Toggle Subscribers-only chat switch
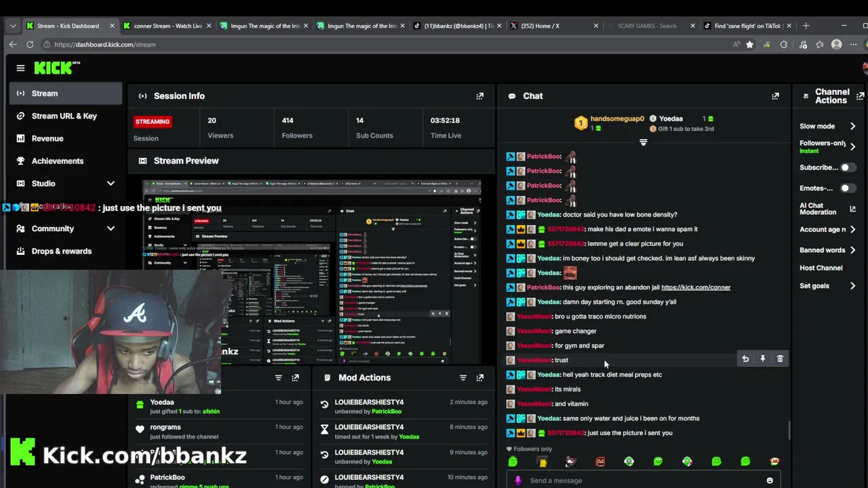This screenshot has width=868, height=488. click(848, 167)
